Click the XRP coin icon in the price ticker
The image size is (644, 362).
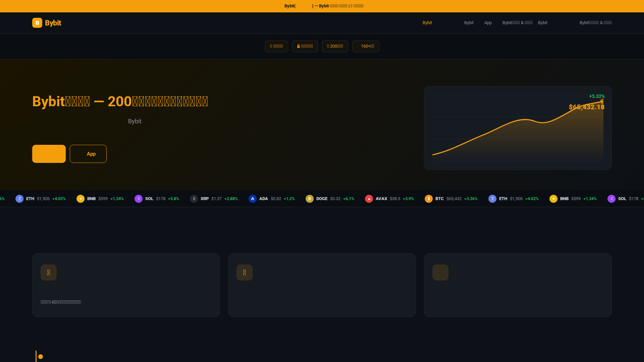coord(194,199)
